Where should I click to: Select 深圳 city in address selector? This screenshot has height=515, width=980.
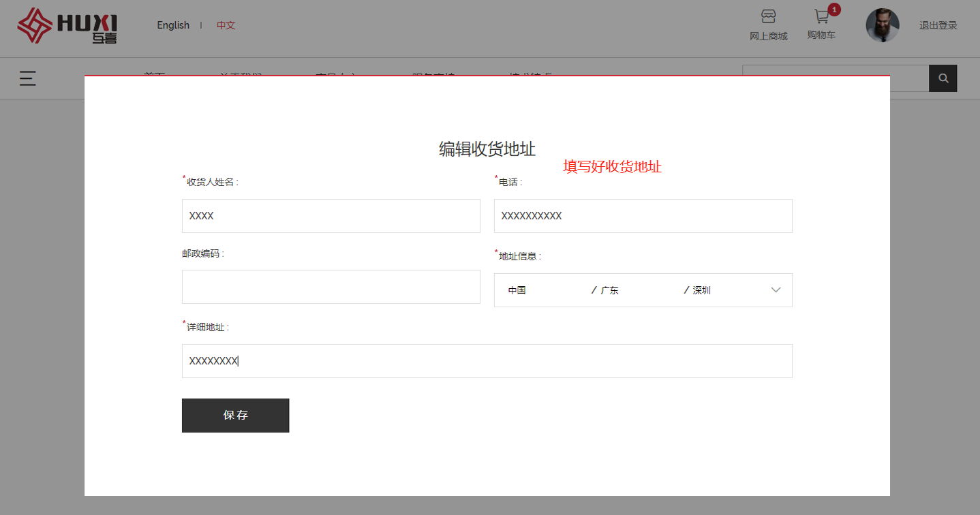click(702, 290)
